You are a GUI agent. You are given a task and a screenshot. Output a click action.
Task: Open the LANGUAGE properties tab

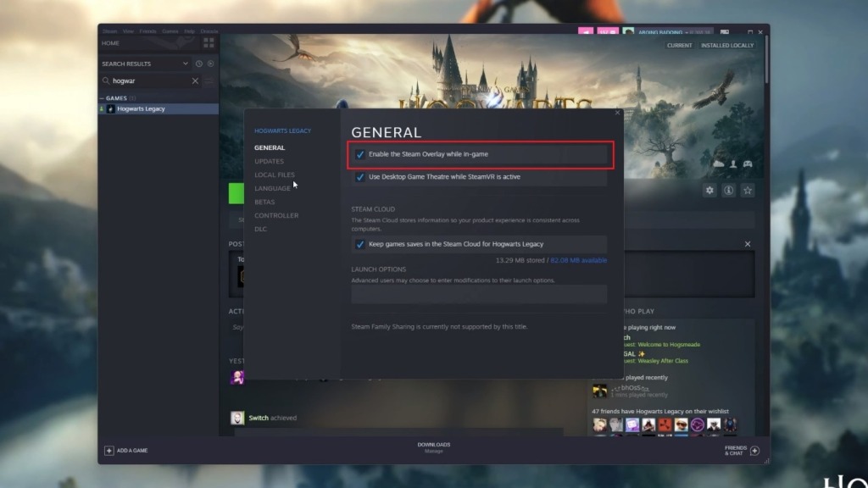click(272, 188)
